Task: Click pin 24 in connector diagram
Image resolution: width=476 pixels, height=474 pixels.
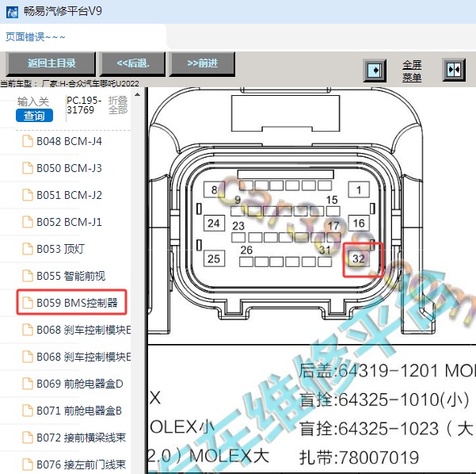Action: tap(214, 224)
